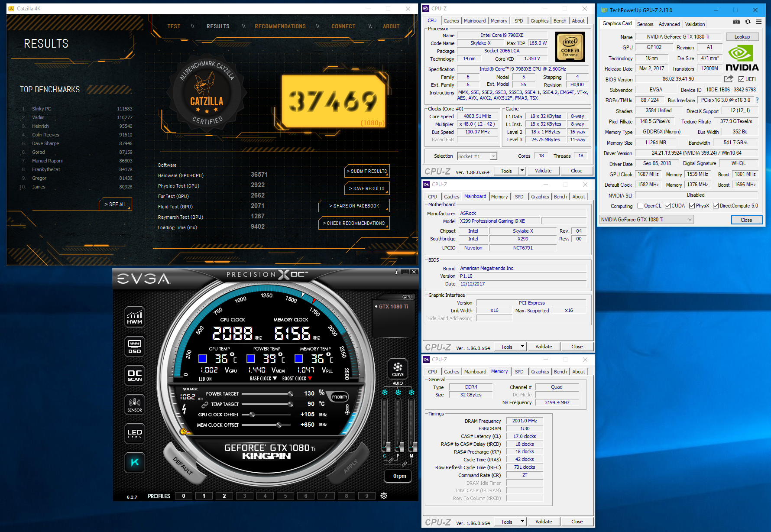Click the NVIDIA logo in GPU-Z
Image resolution: width=771 pixels, height=532 pixels.
pos(742,58)
